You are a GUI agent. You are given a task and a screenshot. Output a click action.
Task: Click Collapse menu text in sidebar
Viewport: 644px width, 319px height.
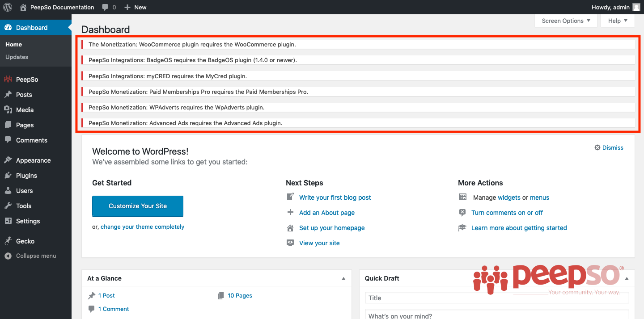tap(36, 256)
